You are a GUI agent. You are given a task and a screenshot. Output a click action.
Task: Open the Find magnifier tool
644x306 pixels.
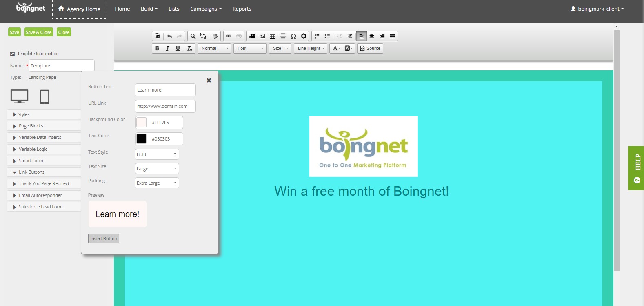click(x=193, y=36)
